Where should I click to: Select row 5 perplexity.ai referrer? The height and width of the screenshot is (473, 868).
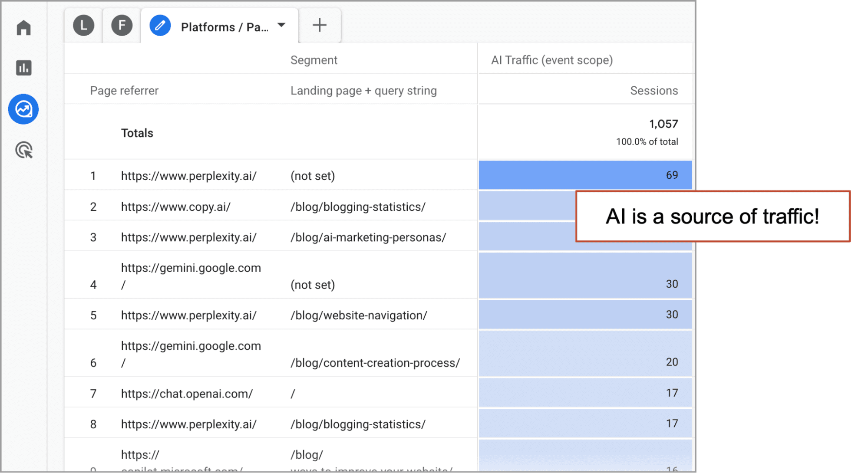(188, 315)
